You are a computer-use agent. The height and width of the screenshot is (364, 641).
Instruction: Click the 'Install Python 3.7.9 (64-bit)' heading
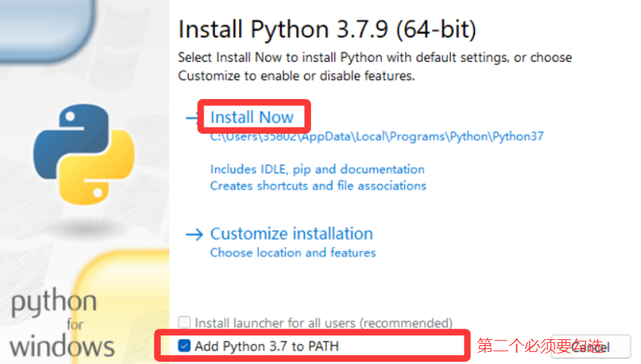coord(327,29)
